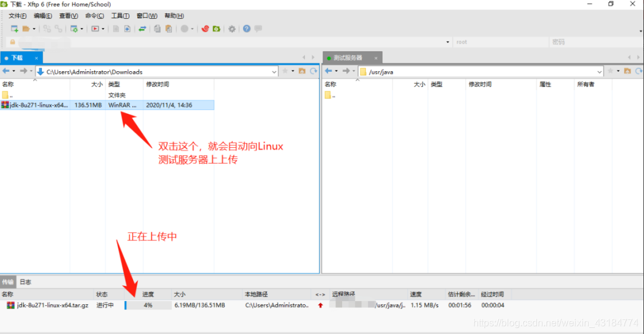
Task: Open the 文件(F) menu
Action: (18, 16)
